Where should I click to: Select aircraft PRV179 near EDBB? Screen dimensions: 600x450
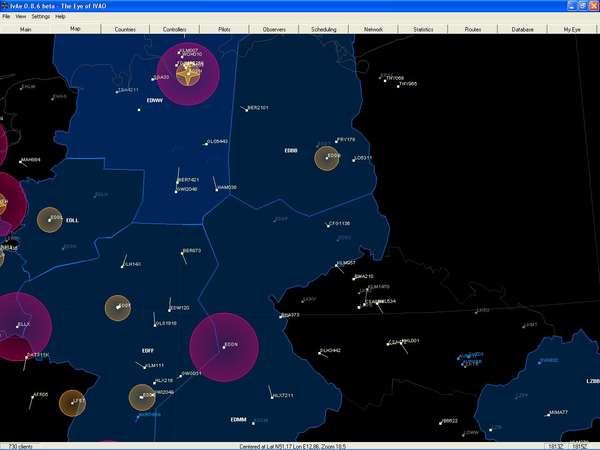346,140
